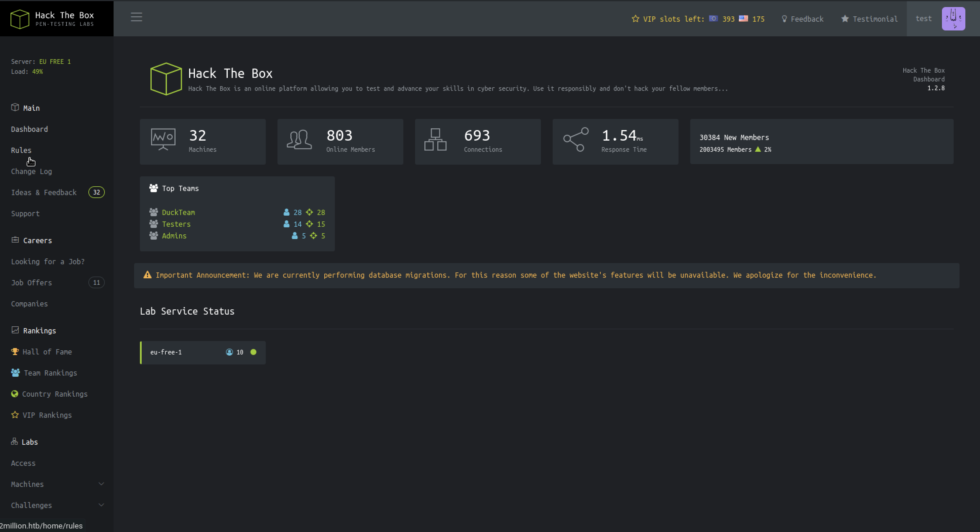
Task: Select the eu-free-1 server name
Action: (166, 352)
